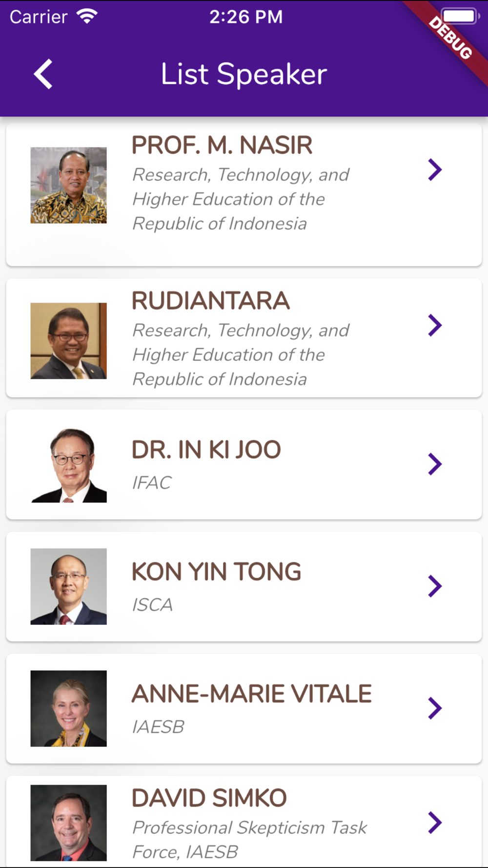View Dr. In Ki Joo's photo
Viewport: 488px width, 868px height.
(69, 465)
